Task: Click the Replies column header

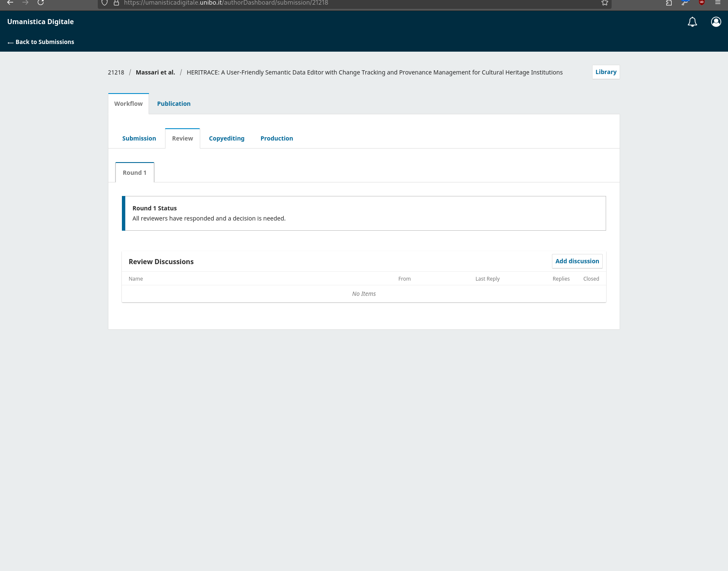Action: click(561, 279)
